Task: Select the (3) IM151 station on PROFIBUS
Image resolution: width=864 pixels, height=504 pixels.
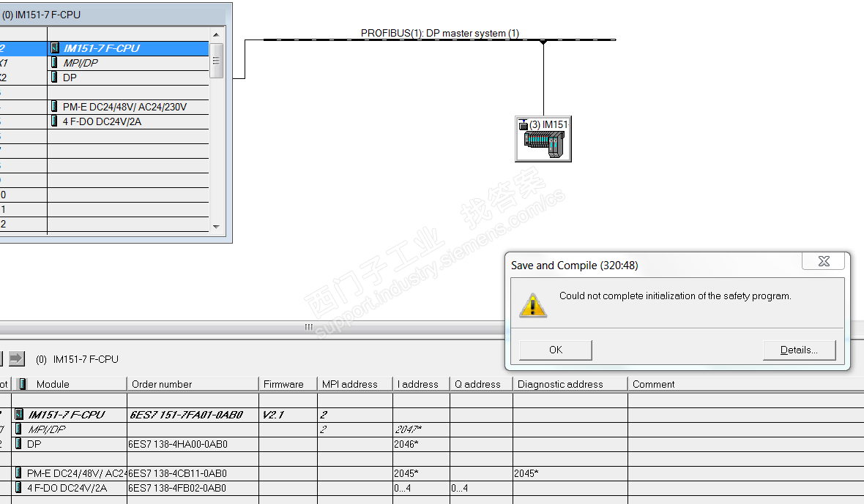Action: tap(543, 139)
